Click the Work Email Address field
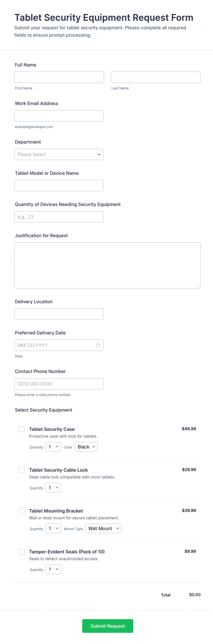213x644 pixels. 59,116
